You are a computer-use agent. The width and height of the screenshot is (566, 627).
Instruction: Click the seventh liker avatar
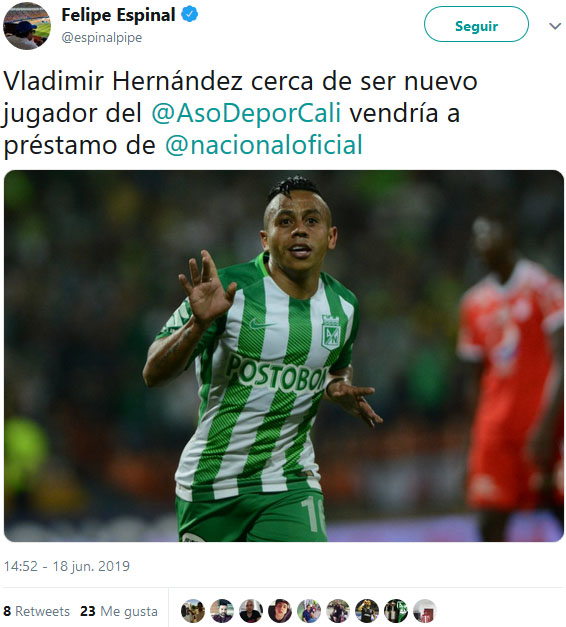click(x=367, y=611)
